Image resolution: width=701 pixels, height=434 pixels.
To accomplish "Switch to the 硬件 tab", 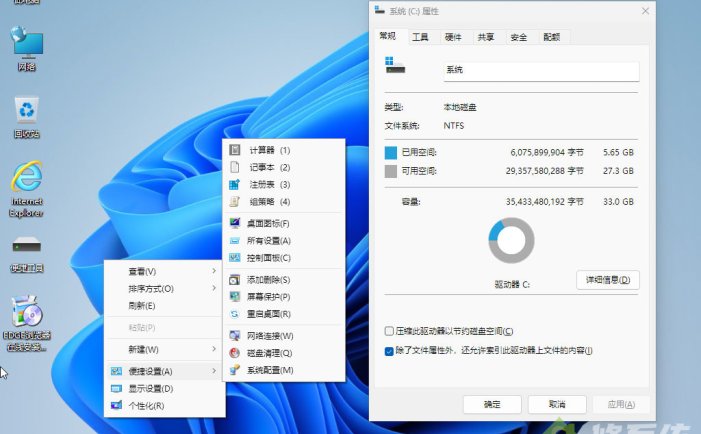I will click(453, 37).
